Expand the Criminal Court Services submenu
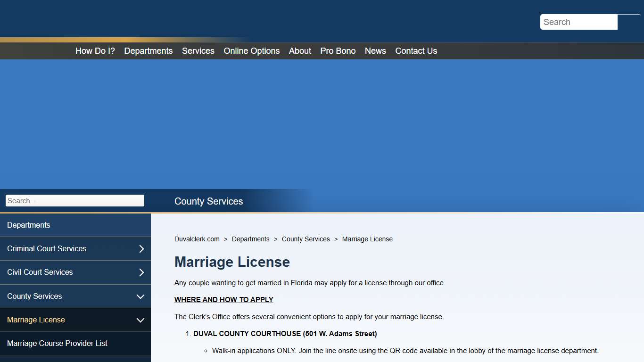Image resolution: width=644 pixels, height=362 pixels. (x=141, y=248)
